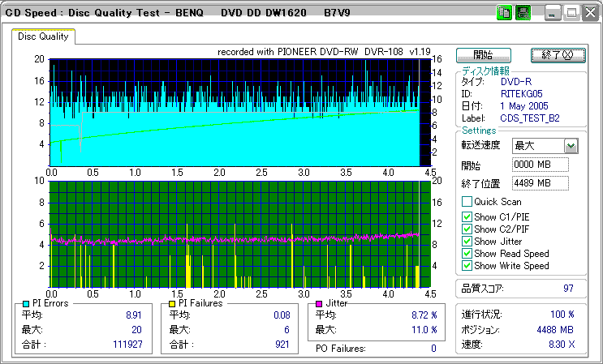Enable the Quick Scan checkbox
Screen dimensions: 603x364
(x=467, y=202)
